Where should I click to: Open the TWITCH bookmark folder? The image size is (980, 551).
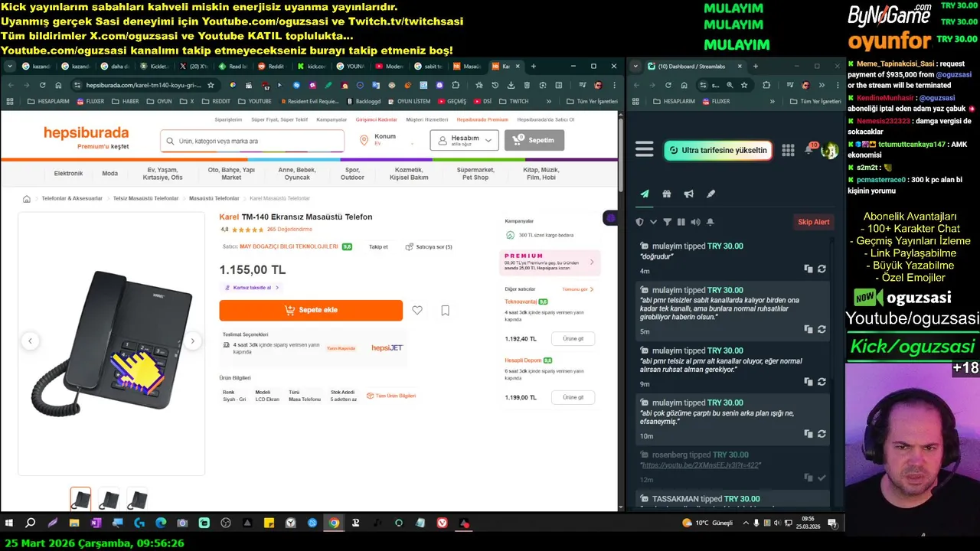coord(513,101)
